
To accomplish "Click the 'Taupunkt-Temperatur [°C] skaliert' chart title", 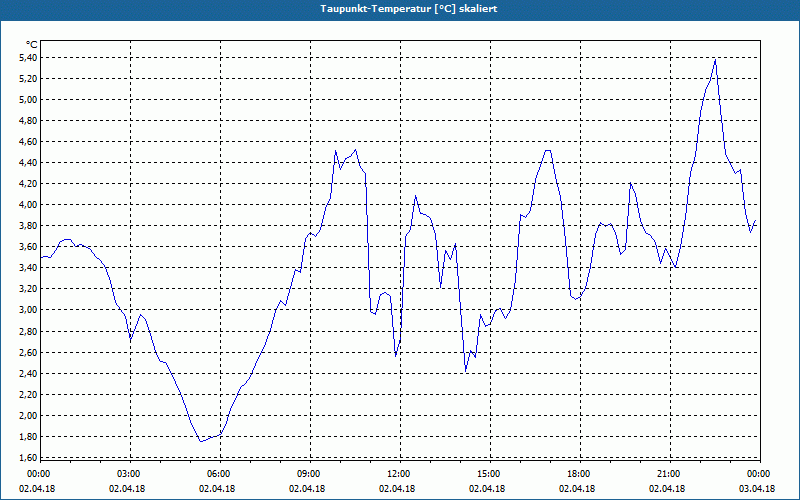I will 409,9.
